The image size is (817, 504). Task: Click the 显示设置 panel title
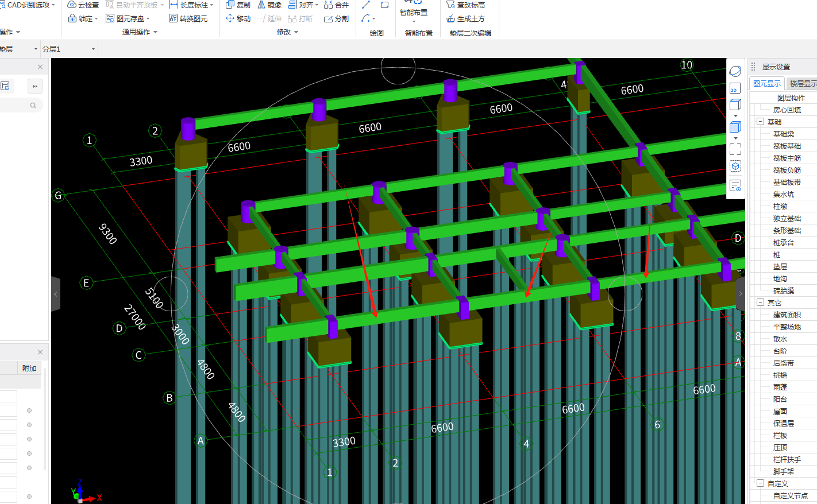pyautogui.click(x=776, y=67)
